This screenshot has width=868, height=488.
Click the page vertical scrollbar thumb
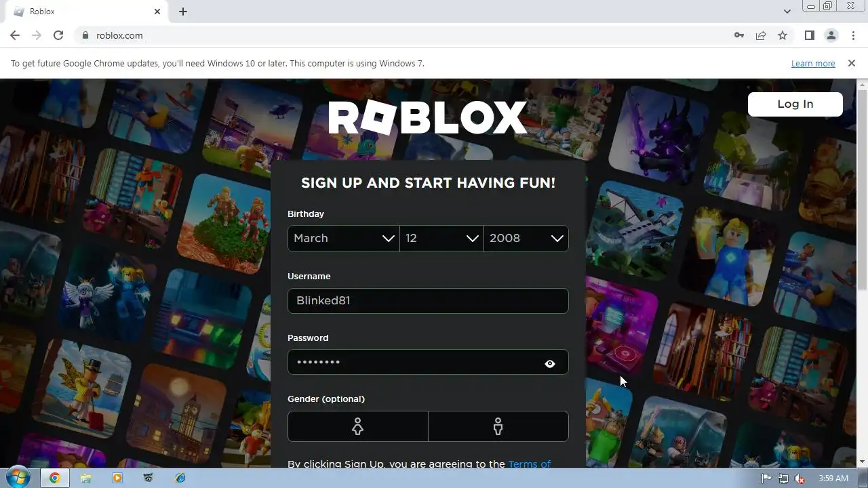863,190
